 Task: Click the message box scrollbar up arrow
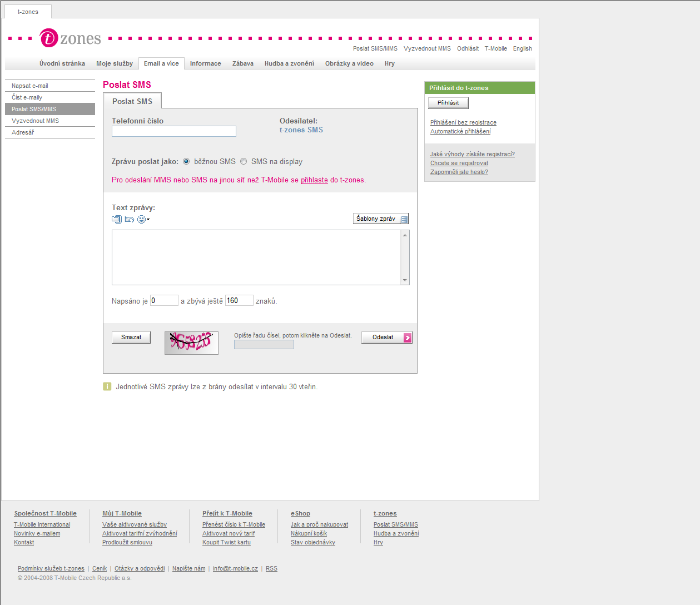(405, 235)
